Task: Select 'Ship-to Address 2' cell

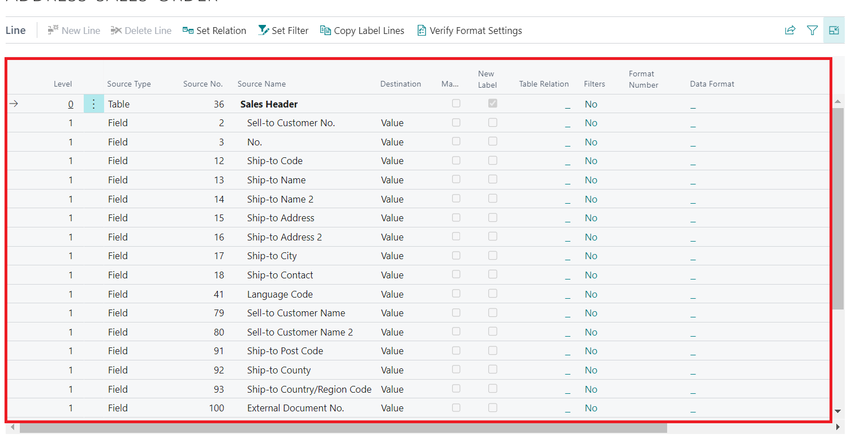Action: click(284, 237)
